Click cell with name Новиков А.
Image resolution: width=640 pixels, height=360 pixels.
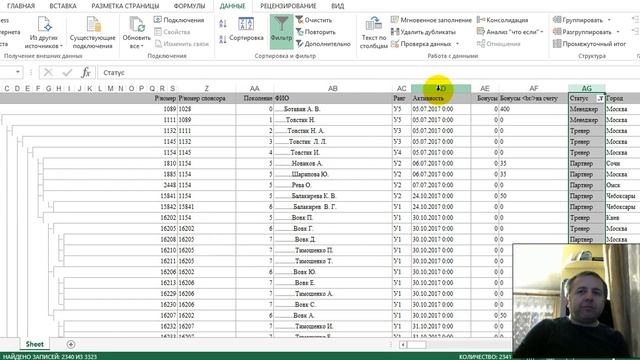pyautogui.click(x=333, y=164)
